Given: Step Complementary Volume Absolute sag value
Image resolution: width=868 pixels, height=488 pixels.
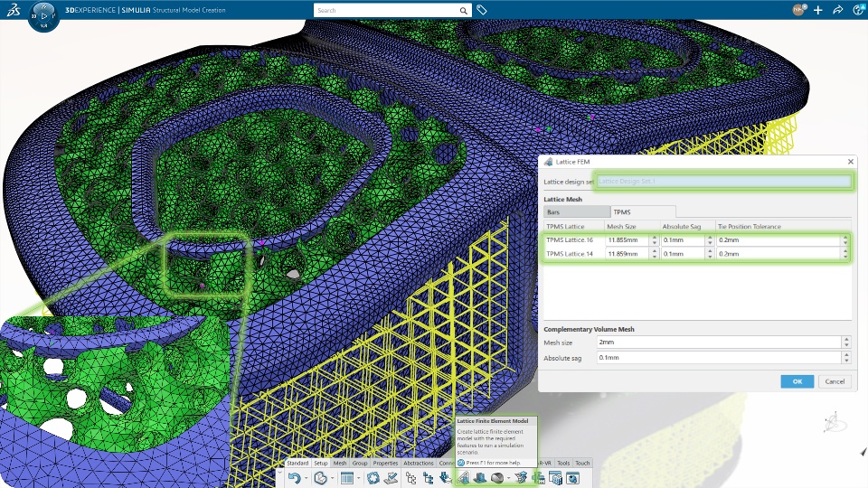Looking at the screenshot, I should [x=846, y=358].
